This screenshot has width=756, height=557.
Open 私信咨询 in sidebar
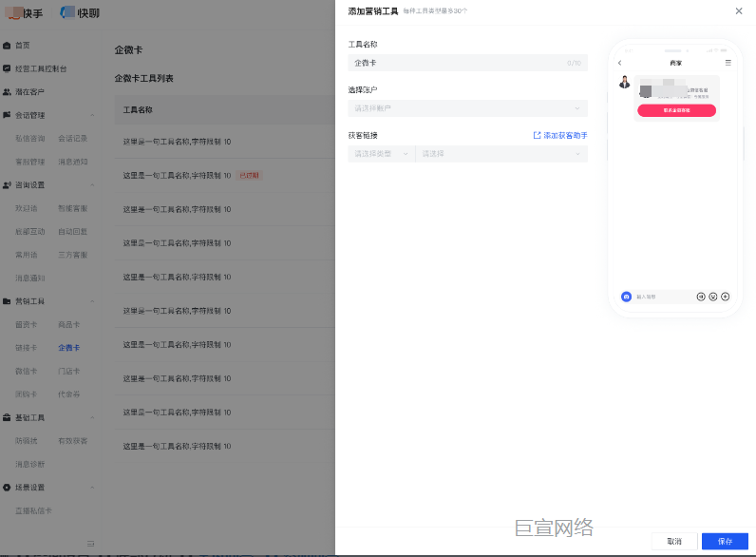click(29, 139)
